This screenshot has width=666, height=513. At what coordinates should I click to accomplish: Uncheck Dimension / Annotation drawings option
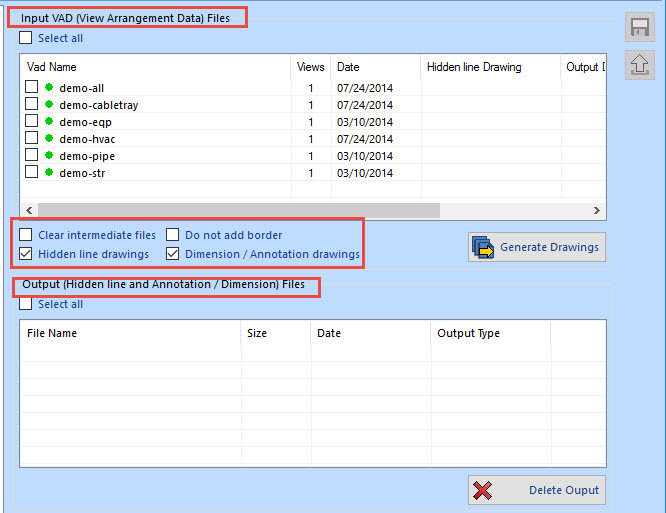pos(173,254)
